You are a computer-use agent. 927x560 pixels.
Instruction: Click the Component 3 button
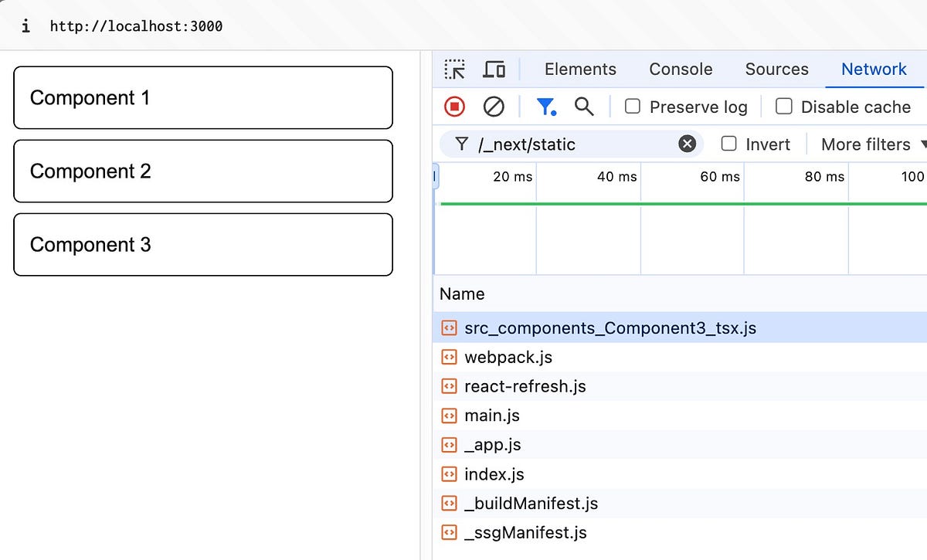pyautogui.click(x=202, y=244)
